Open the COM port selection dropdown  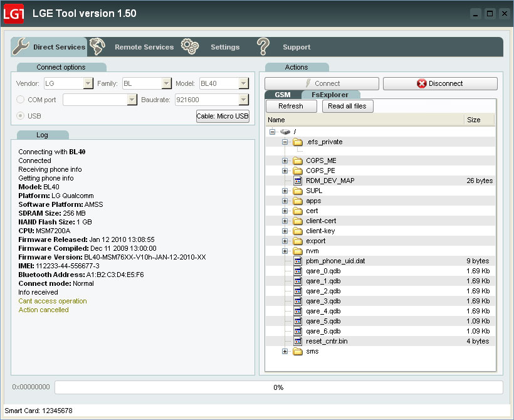132,100
